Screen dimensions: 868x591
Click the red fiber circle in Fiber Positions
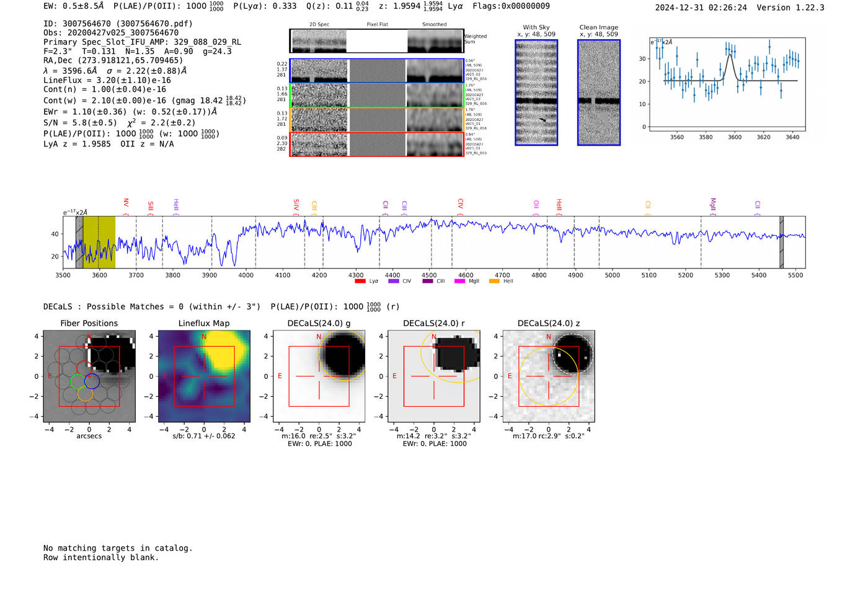tap(85, 370)
